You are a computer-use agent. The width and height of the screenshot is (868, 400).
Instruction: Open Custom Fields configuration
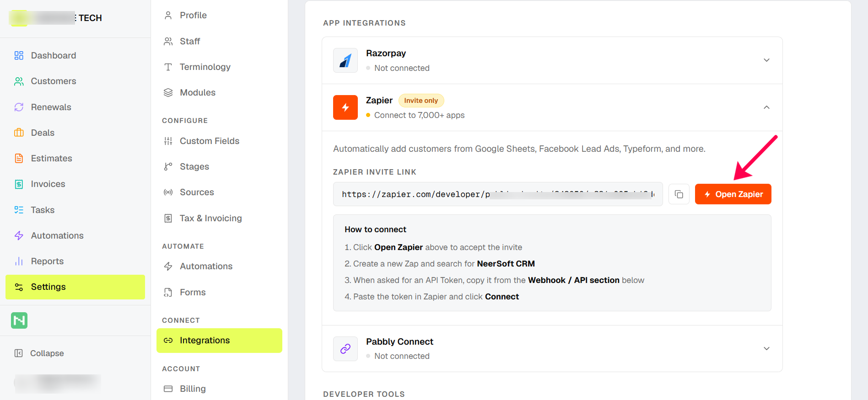tap(219, 141)
